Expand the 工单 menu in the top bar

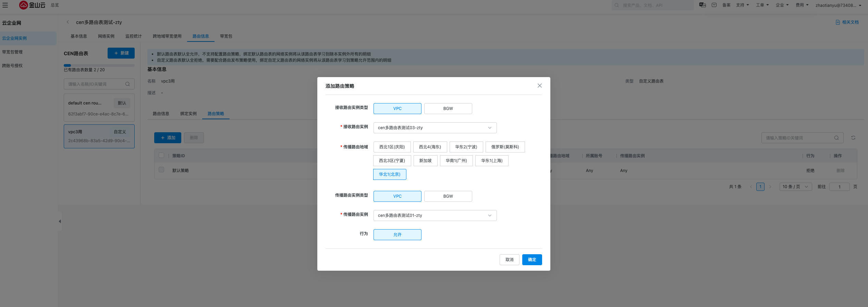[x=762, y=5]
